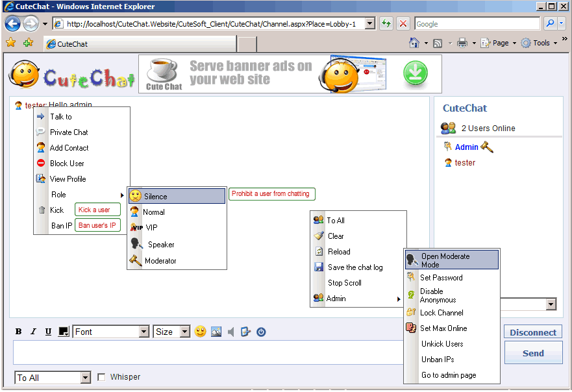Click the gavel icon next to Admin
Image resolution: width=572 pixels, height=392 pixels.
click(x=487, y=147)
